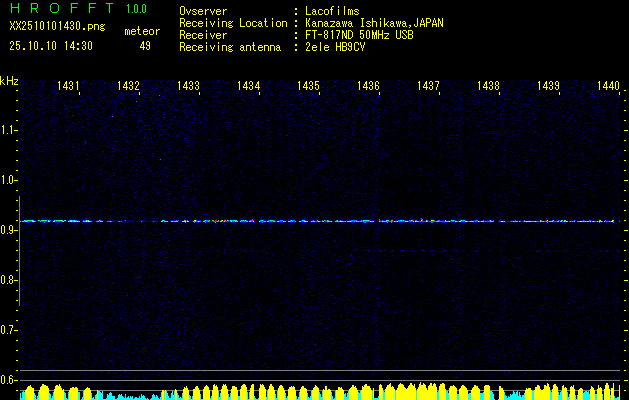Click the 1.0 frequency axis label
The height and width of the screenshot is (400, 629).
[x=9, y=180]
